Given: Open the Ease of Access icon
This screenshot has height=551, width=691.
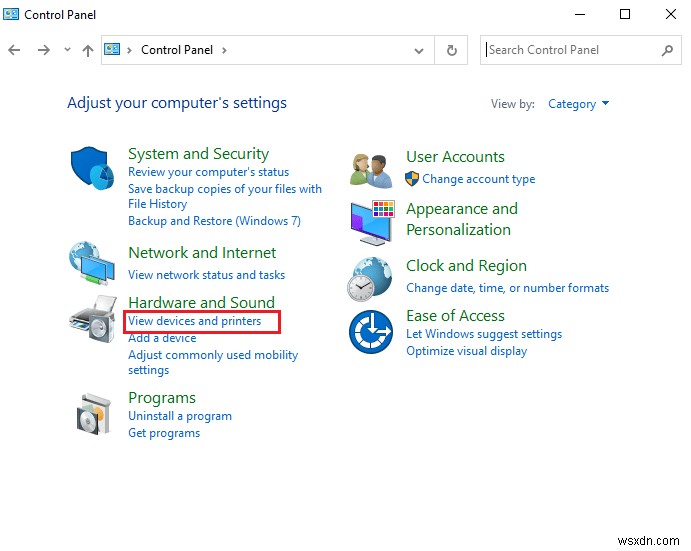Looking at the screenshot, I should pyautogui.click(x=371, y=332).
